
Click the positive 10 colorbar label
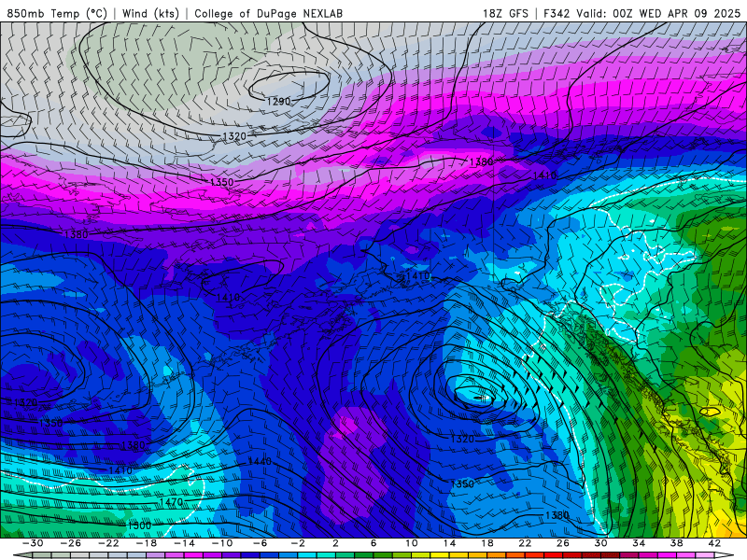click(x=411, y=543)
